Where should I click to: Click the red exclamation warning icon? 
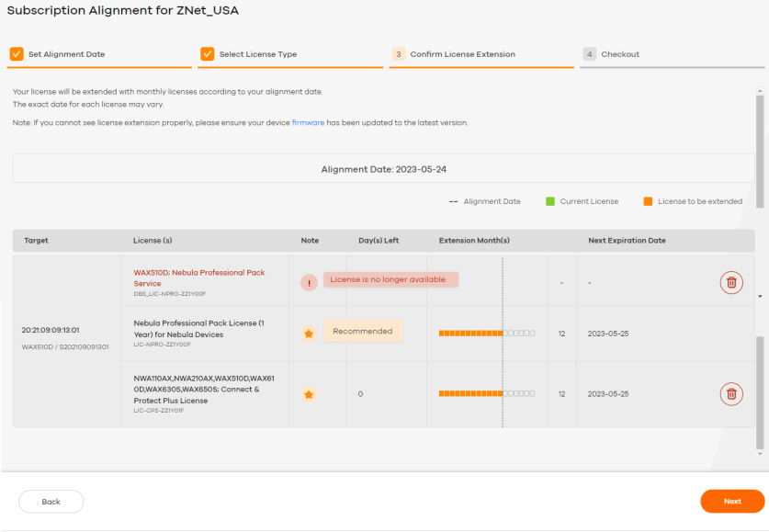(309, 283)
